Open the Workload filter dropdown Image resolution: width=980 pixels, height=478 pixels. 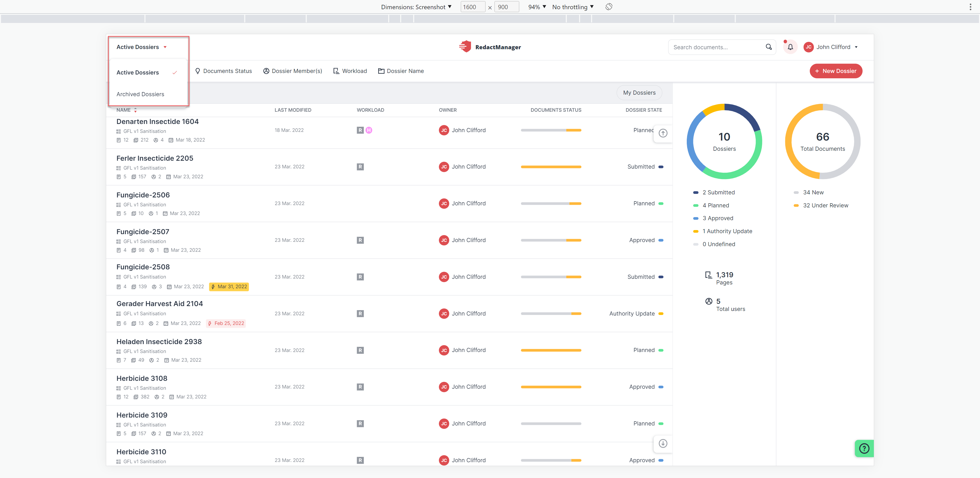[x=350, y=71]
